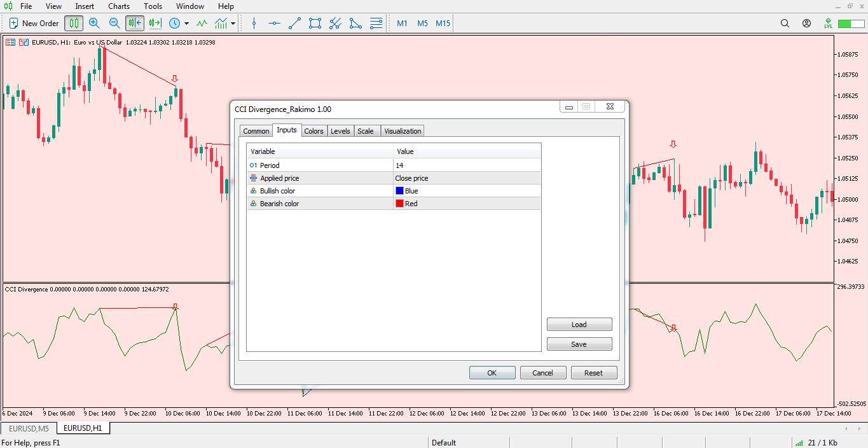Open chart templates icon
This screenshot has height=448, width=868.
[221, 24]
